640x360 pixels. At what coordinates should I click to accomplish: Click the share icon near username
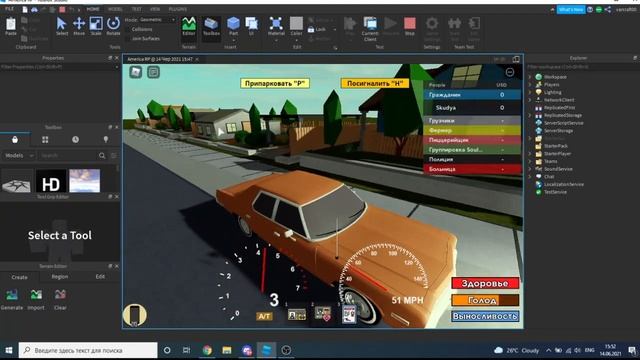(608, 9)
